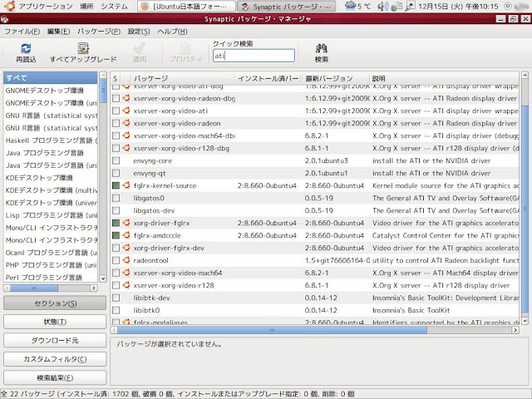The height and width of the screenshot is (399, 532).
Task: Click Ubuntu support icon of xserver-xorg-video-r128-dbg row
Action: (x=126, y=148)
